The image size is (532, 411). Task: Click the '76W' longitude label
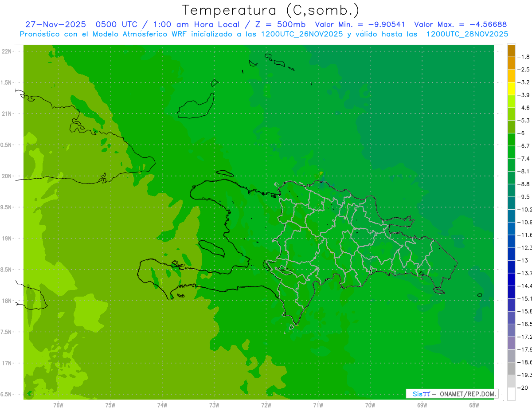(x=58, y=405)
